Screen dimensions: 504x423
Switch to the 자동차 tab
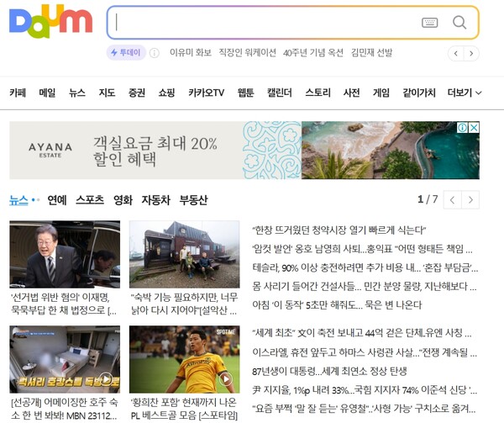tap(156, 200)
